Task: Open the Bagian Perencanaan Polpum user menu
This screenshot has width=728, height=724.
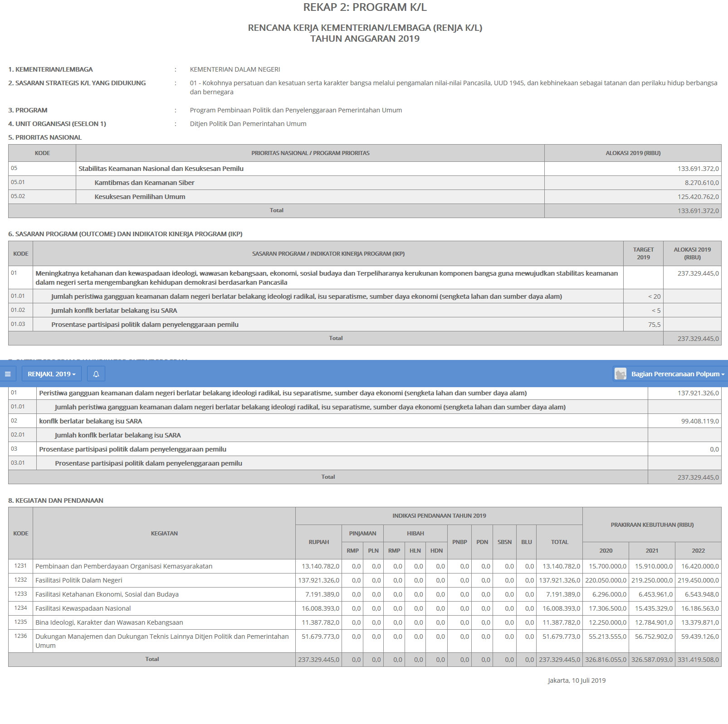Action: 676,374
